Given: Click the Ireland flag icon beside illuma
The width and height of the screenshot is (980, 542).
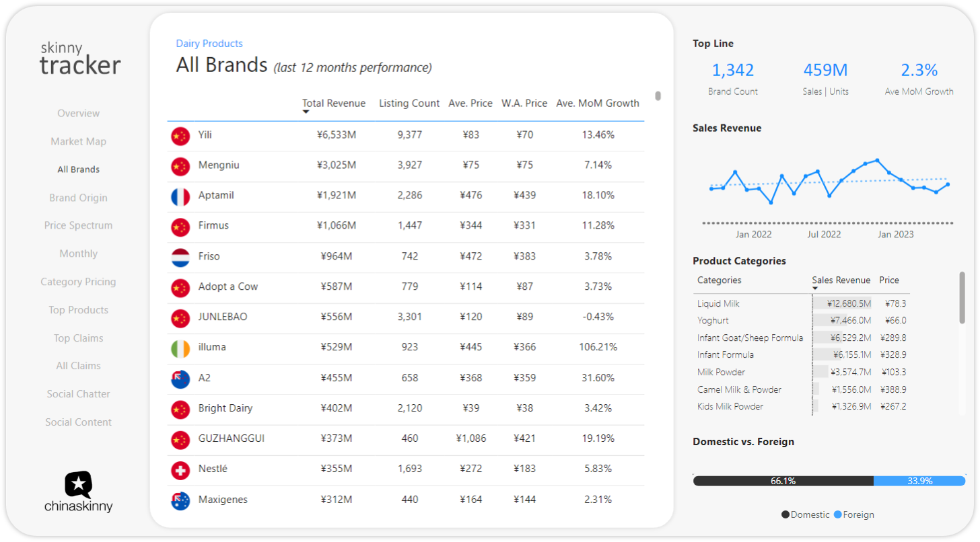Looking at the screenshot, I should pos(180,348).
